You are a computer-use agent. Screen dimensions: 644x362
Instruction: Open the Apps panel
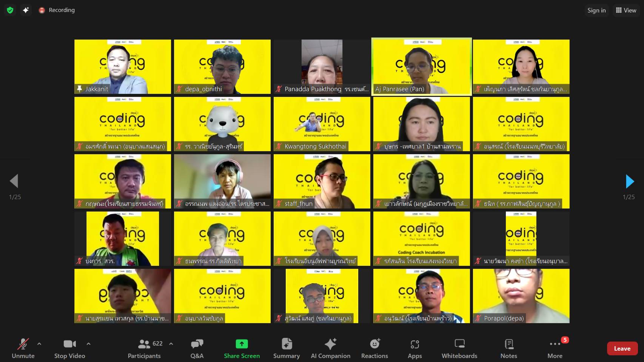(x=414, y=348)
